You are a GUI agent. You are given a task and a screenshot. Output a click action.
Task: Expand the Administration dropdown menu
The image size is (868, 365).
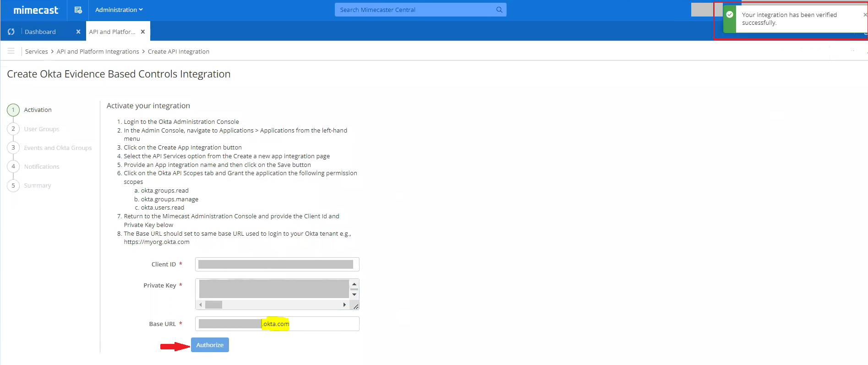point(119,10)
